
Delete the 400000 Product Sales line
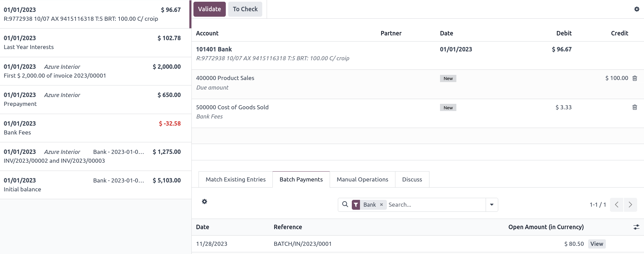pos(635,78)
